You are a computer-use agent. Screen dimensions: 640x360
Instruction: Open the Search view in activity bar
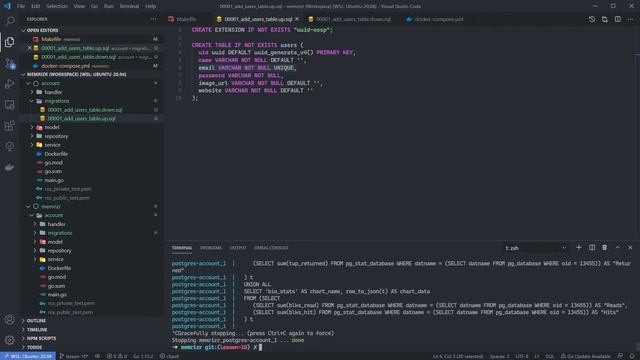[x=10, y=21]
